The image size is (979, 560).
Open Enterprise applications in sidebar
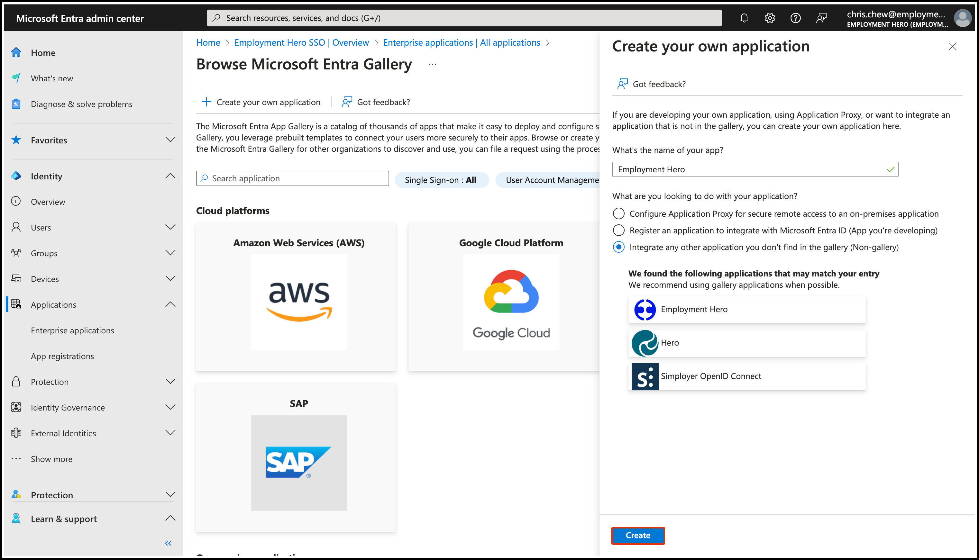tap(72, 330)
